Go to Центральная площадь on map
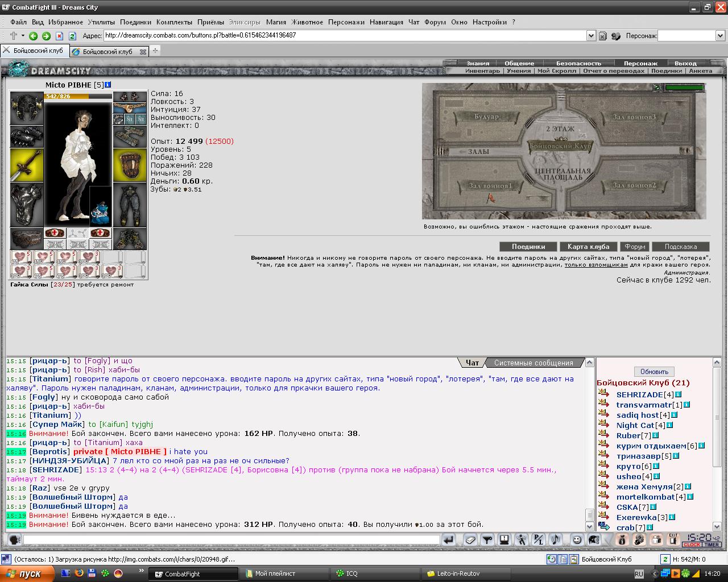The height and width of the screenshot is (582, 728). 562,173
